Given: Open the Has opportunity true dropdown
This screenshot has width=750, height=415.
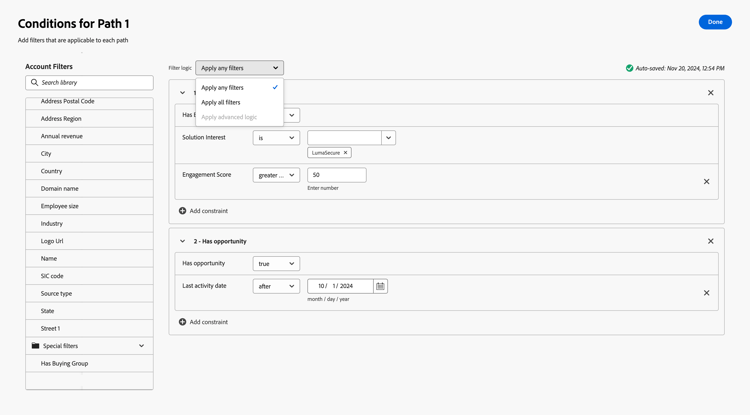Looking at the screenshot, I should [276, 264].
